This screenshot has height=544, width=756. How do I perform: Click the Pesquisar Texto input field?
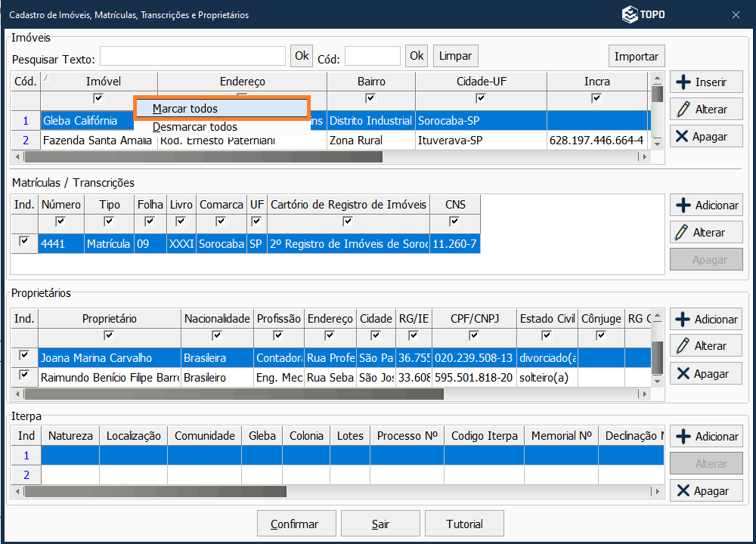pos(193,57)
